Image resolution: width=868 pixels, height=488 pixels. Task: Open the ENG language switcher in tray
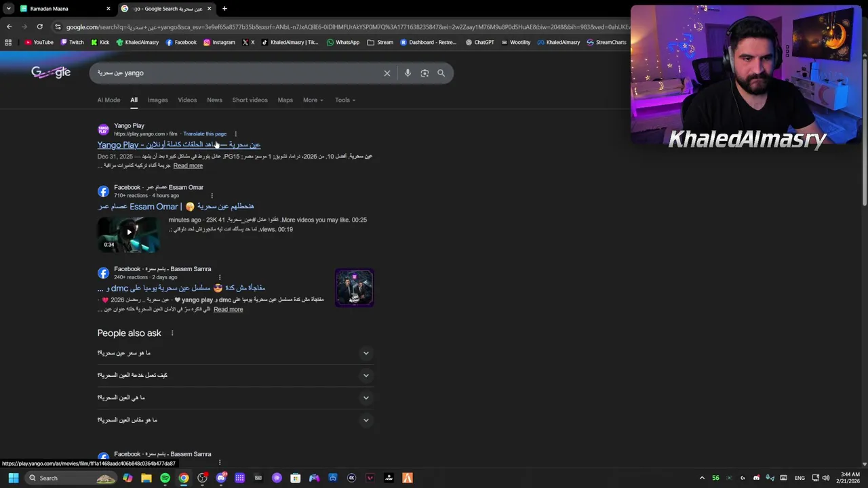800,478
